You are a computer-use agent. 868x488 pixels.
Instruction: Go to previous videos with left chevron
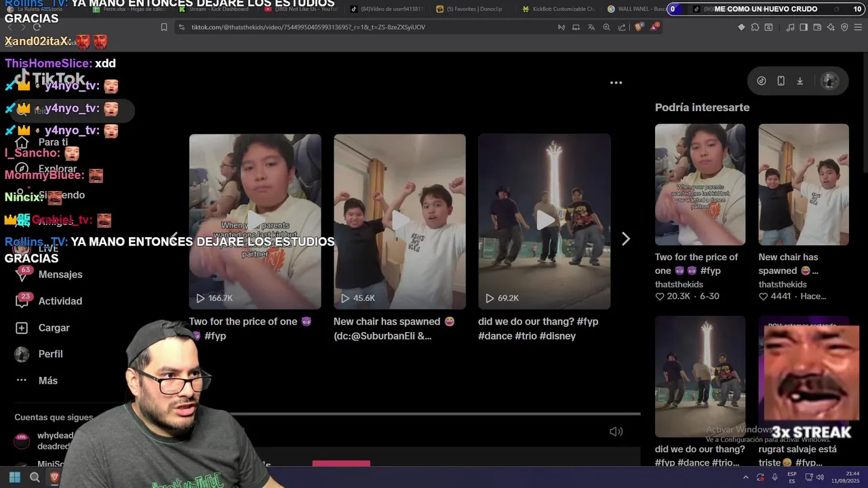174,239
